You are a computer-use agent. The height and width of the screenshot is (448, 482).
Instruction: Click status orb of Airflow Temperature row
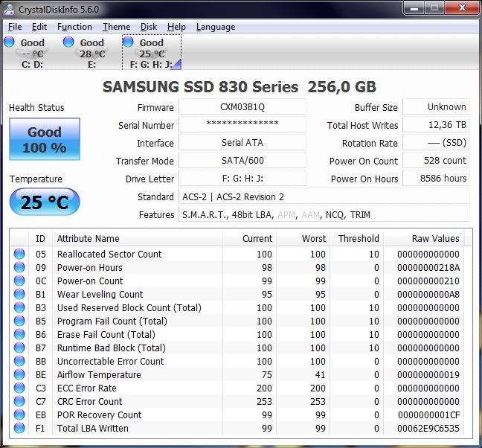coord(19,374)
